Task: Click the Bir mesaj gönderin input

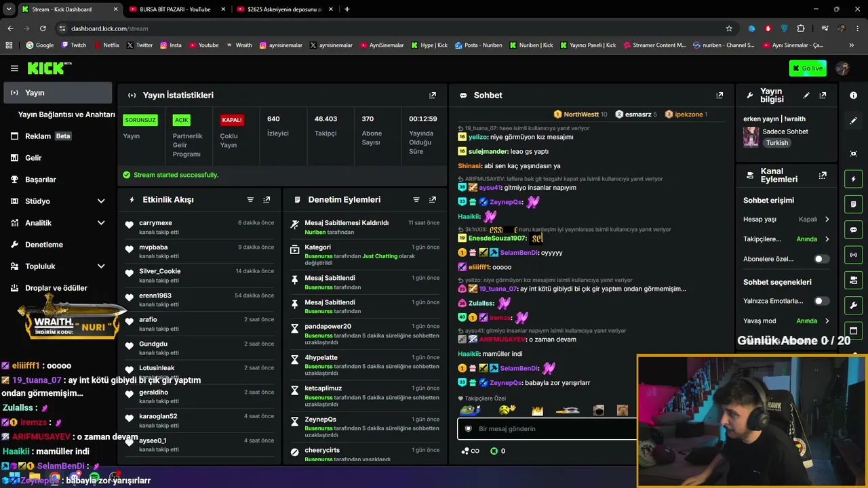Action: (547, 429)
